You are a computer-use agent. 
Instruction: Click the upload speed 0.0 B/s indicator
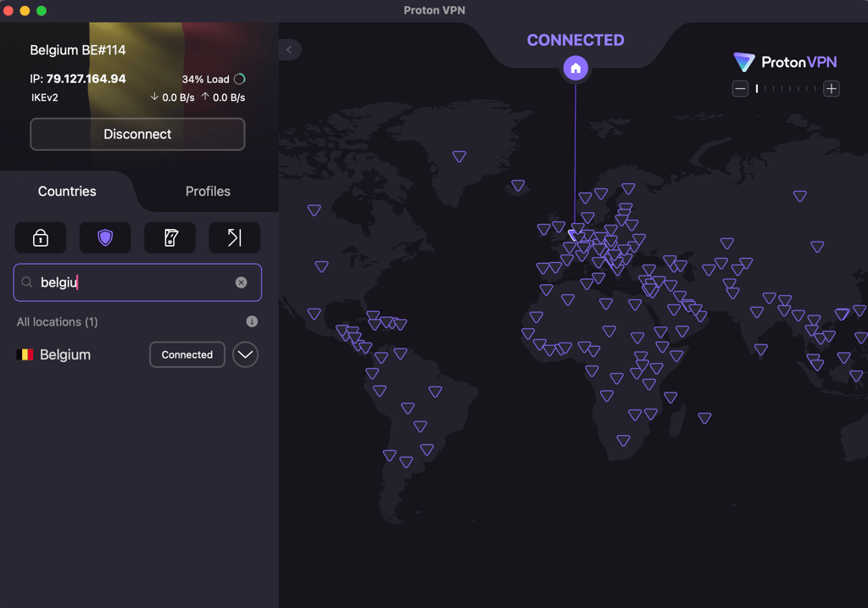[x=223, y=98]
